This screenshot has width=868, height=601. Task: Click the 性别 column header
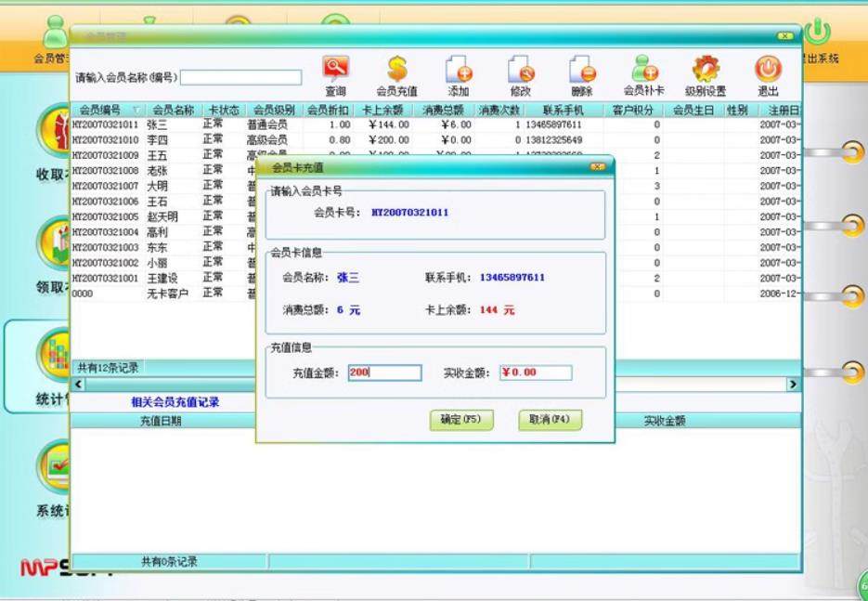pos(737,110)
